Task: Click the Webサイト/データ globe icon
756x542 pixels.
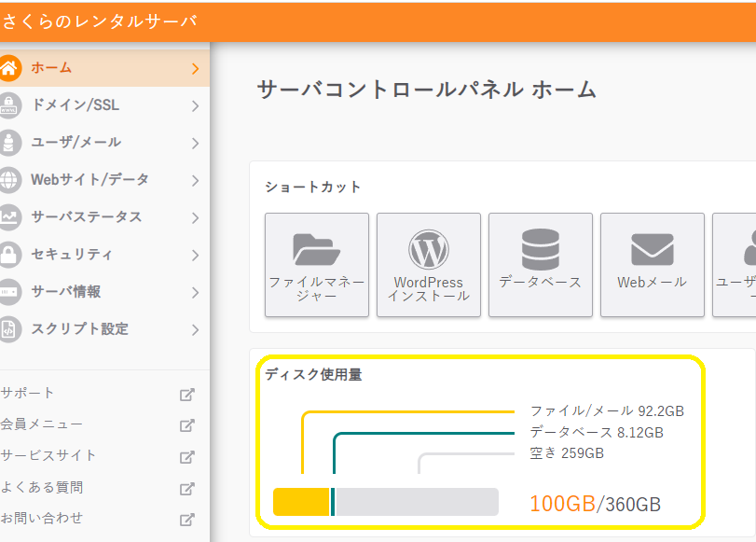Action: 9,180
